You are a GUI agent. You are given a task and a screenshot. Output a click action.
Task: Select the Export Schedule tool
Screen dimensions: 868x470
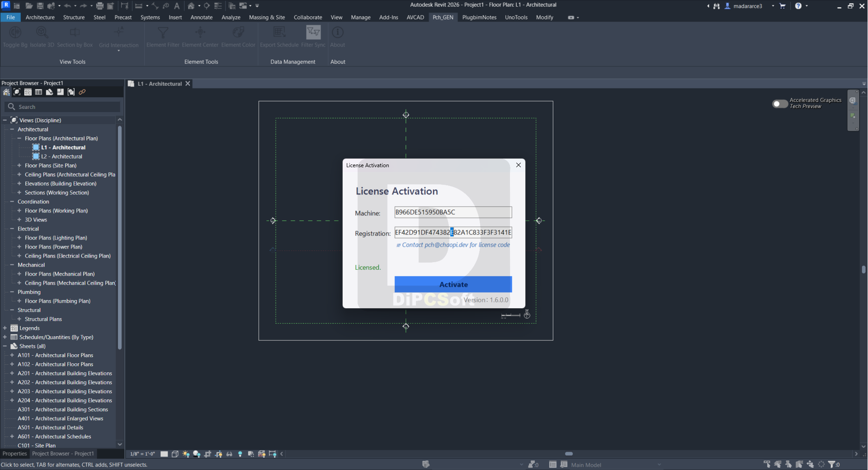[x=279, y=37]
